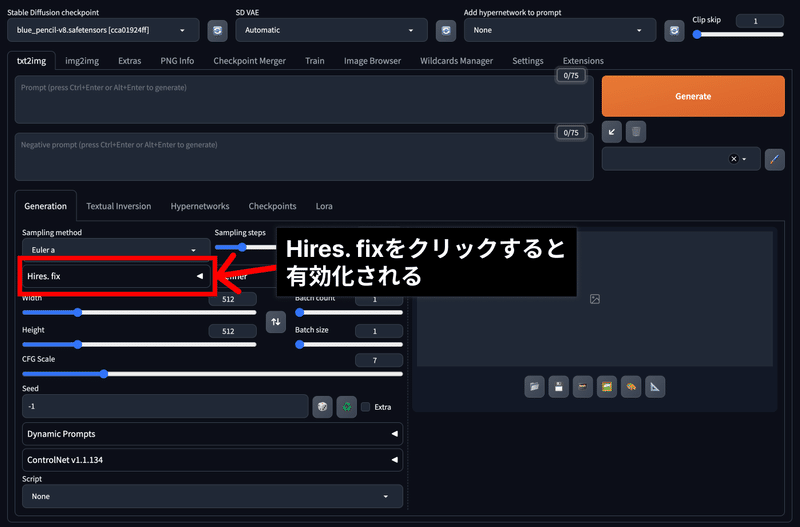Click the Generate button

click(693, 96)
